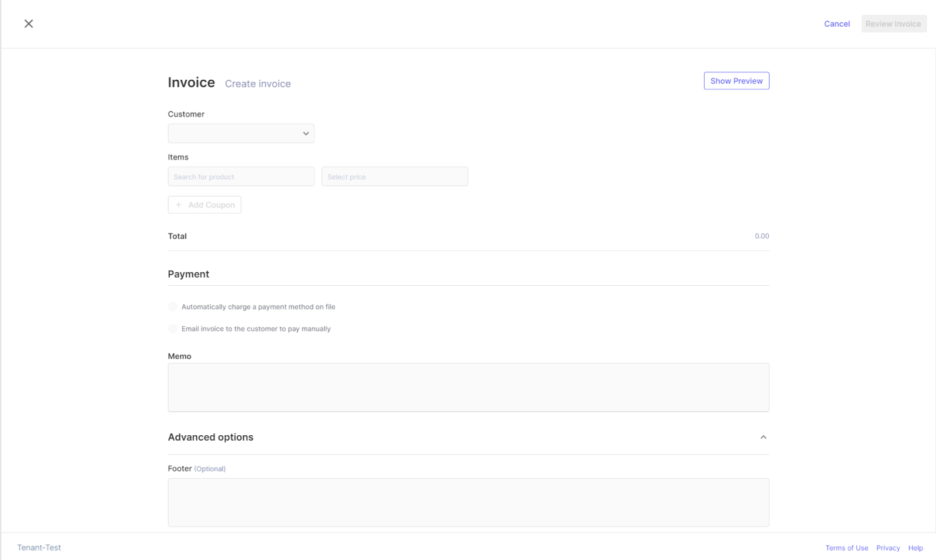Click the Cancel link

coord(836,24)
